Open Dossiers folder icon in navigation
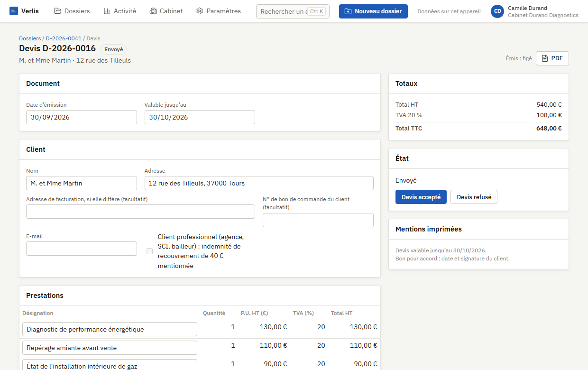This screenshot has width=588, height=370. point(58,11)
